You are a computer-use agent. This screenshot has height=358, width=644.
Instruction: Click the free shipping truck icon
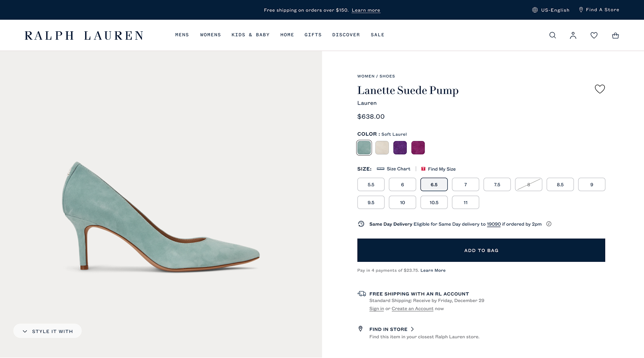click(x=361, y=294)
